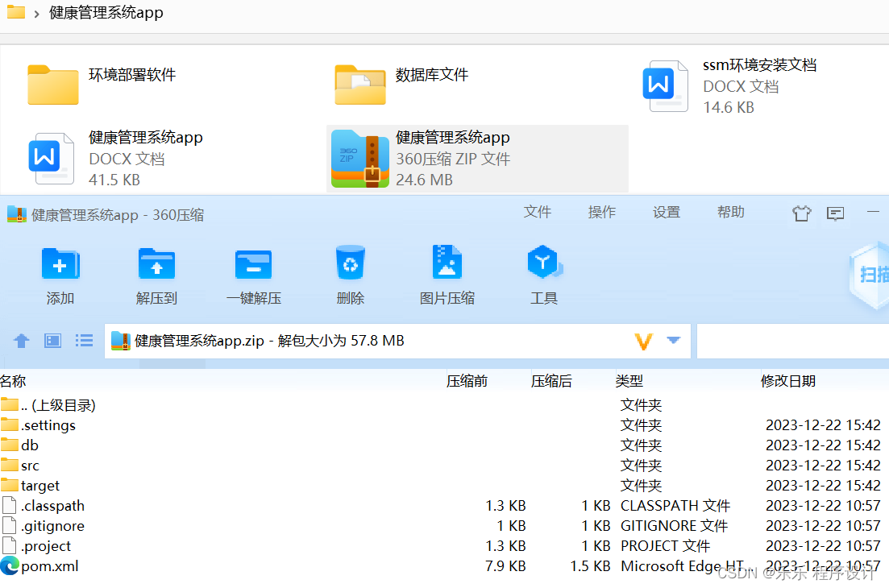Open the path bar dropdown arrow

tap(674, 340)
